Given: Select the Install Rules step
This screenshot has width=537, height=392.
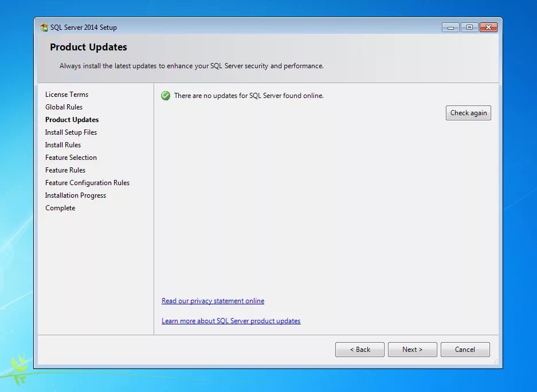Looking at the screenshot, I should point(63,145).
